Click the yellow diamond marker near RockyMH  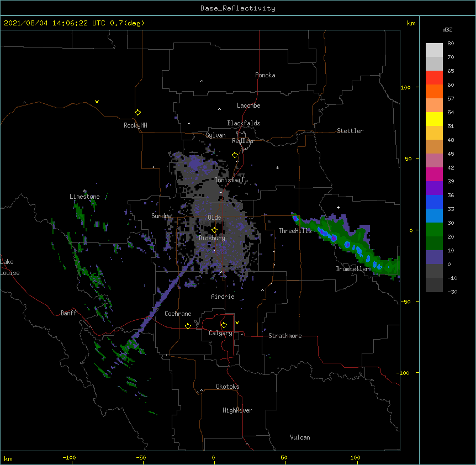point(138,113)
